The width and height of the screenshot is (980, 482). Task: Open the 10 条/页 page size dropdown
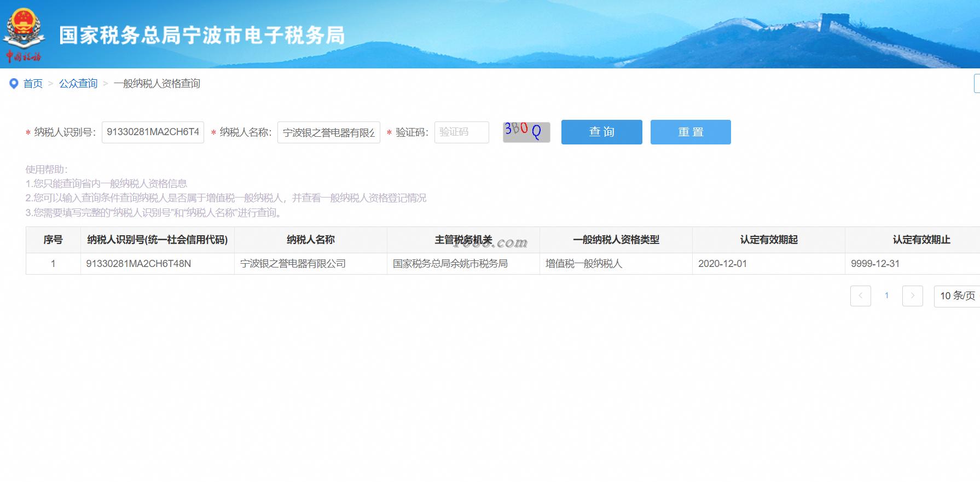pyautogui.click(x=957, y=296)
